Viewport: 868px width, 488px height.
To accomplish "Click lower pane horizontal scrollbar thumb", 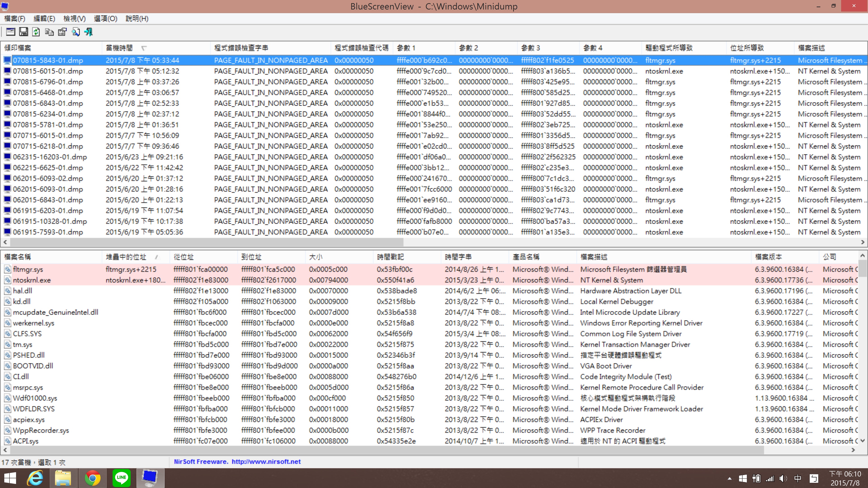I will point(387,450).
